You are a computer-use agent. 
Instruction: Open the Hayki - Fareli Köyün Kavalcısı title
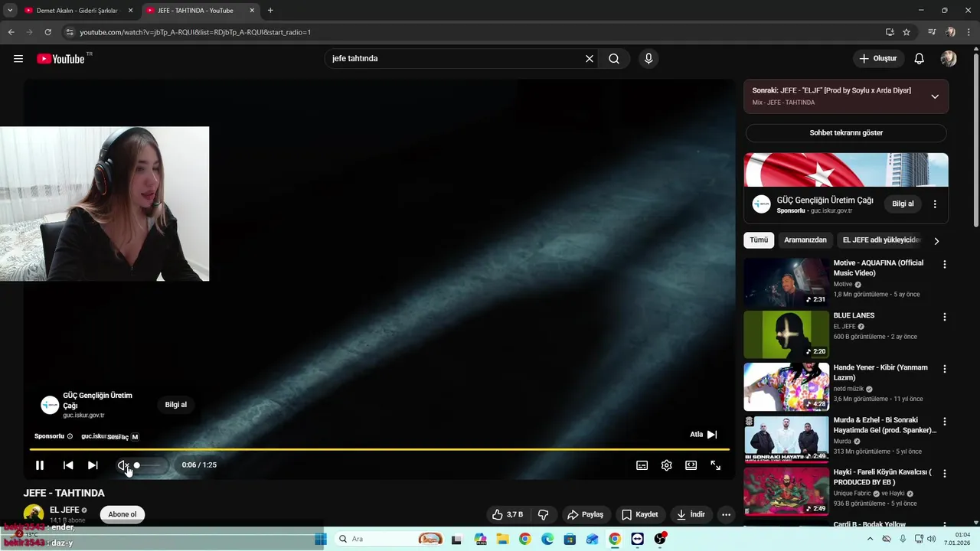coord(883,478)
